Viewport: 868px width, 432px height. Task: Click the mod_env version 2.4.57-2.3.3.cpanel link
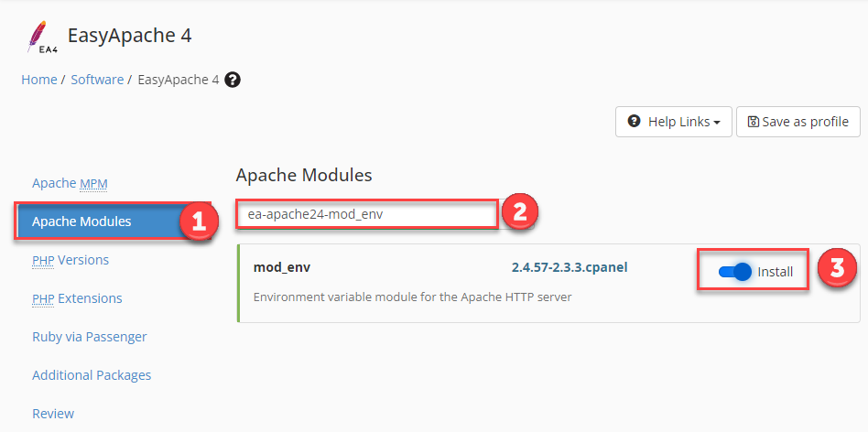point(569,268)
